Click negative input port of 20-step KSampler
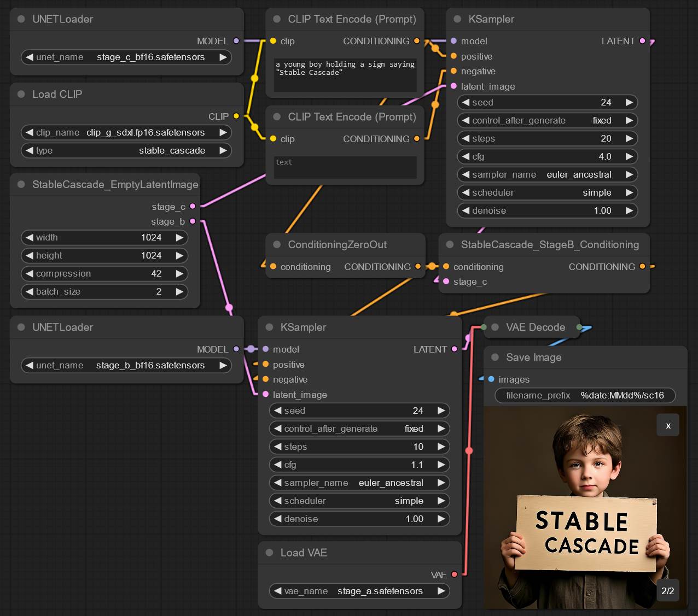Screen dimensions: 698x616 453,71
